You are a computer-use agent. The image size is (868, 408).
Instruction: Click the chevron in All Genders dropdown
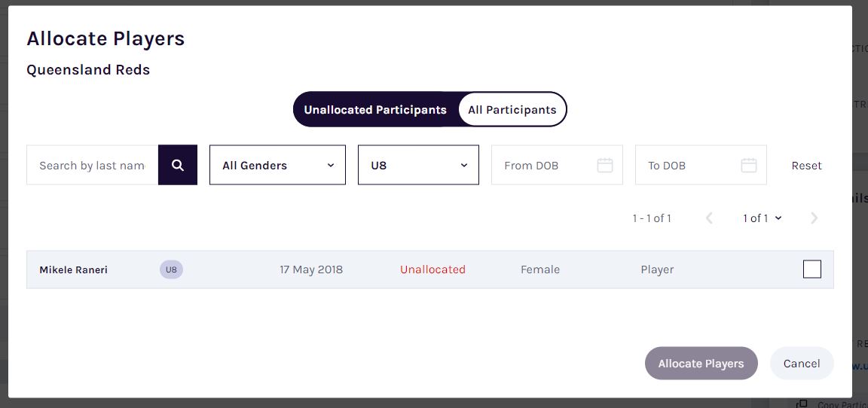[331, 165]
